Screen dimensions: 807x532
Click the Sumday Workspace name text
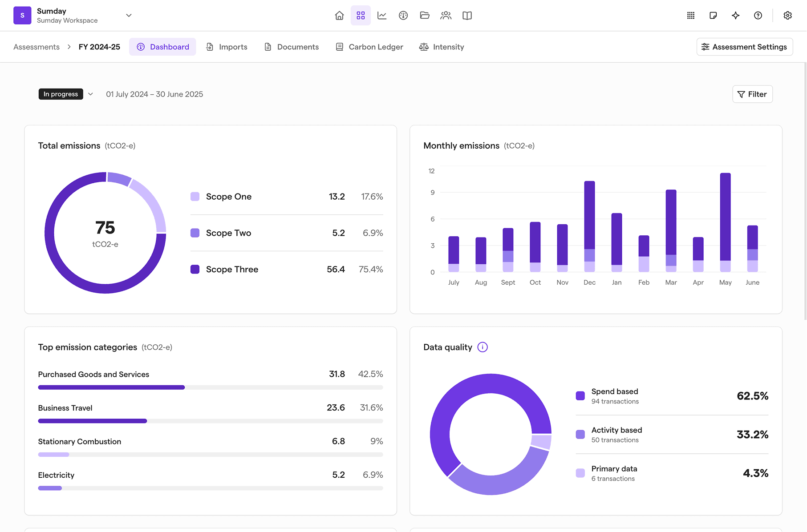(67, 20)
